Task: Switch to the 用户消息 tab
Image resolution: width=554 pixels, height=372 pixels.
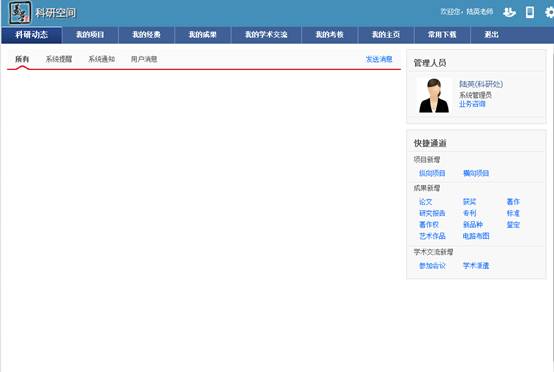Action: pos(144,59)
